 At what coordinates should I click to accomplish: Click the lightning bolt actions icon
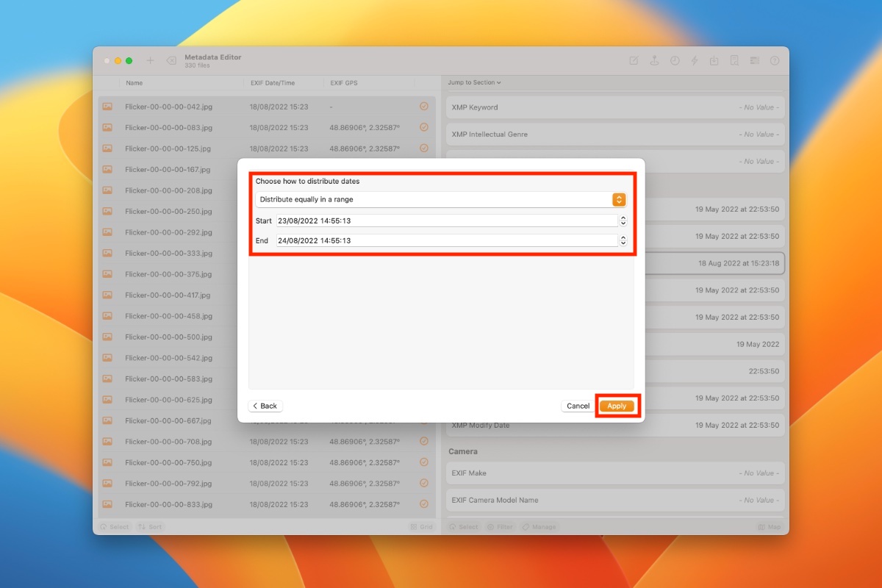[695, 61]
